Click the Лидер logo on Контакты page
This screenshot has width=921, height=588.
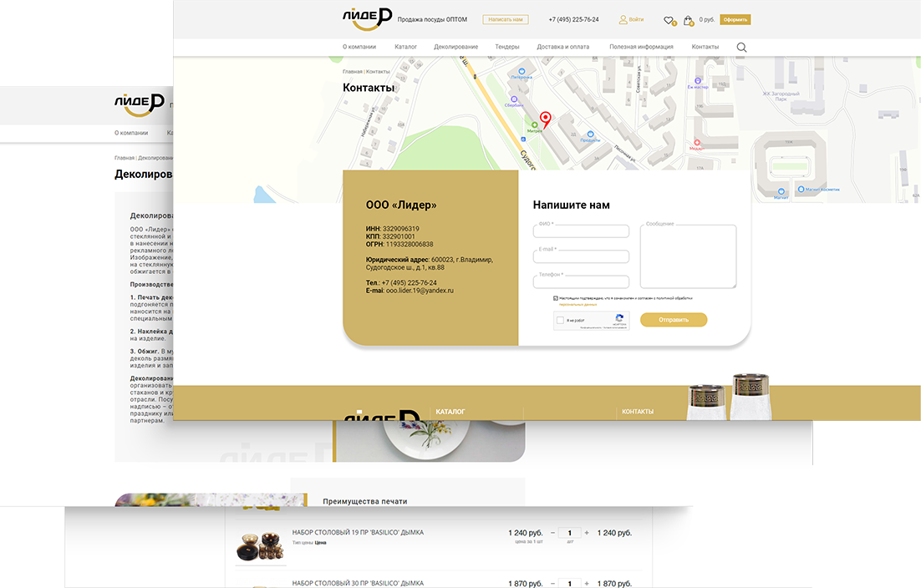pos(367,18)
